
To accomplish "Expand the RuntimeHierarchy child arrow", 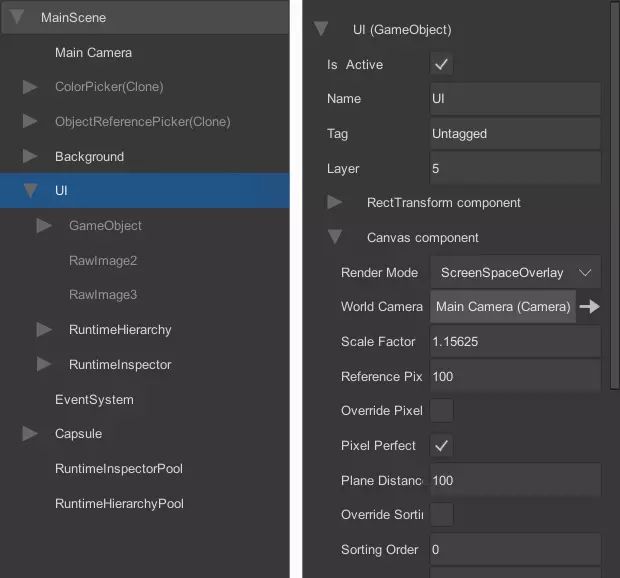I will (44, 329).
